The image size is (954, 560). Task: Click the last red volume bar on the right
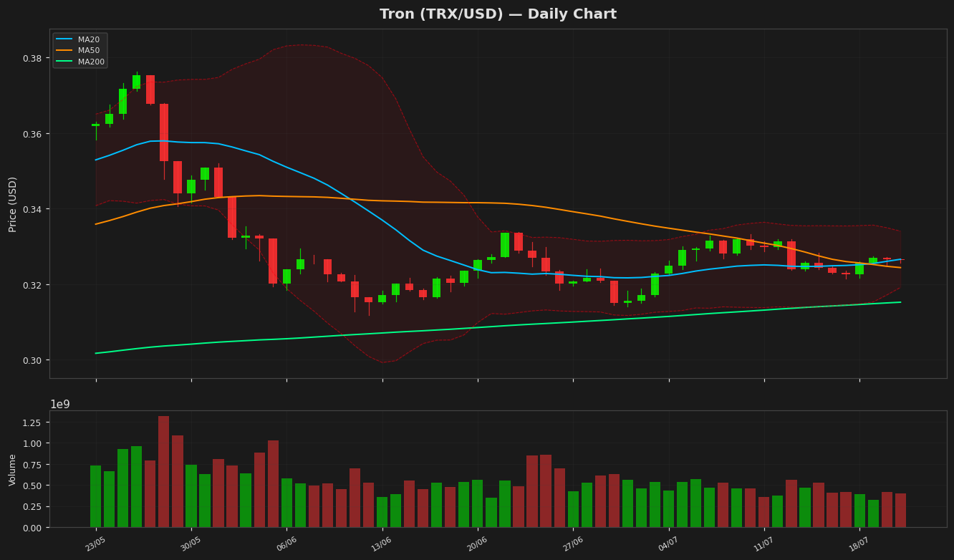900,511
